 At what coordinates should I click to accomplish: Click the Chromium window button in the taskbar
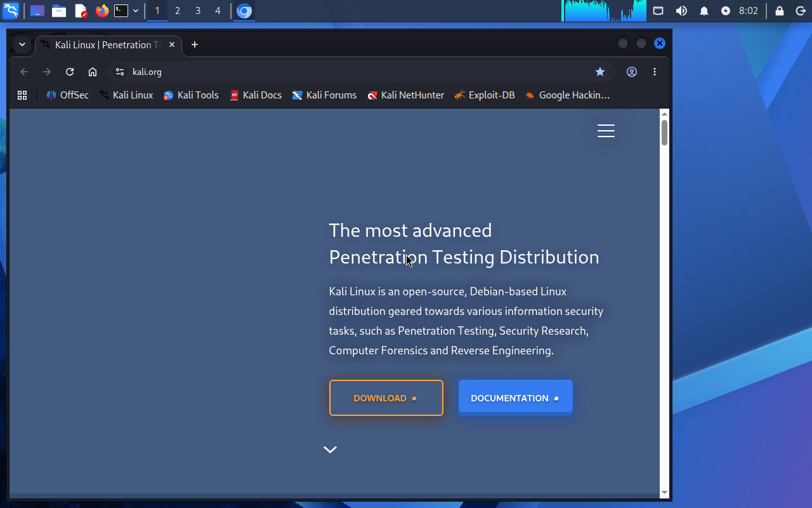click(x=244, y=11)
